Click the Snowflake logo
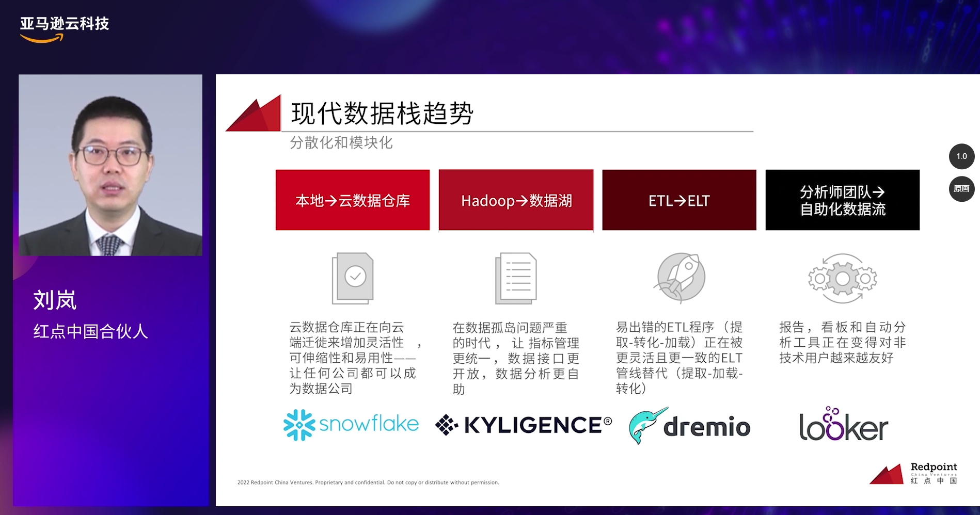Image resolution: width=980 pixels, height=515 pixels. coord(351,425)
